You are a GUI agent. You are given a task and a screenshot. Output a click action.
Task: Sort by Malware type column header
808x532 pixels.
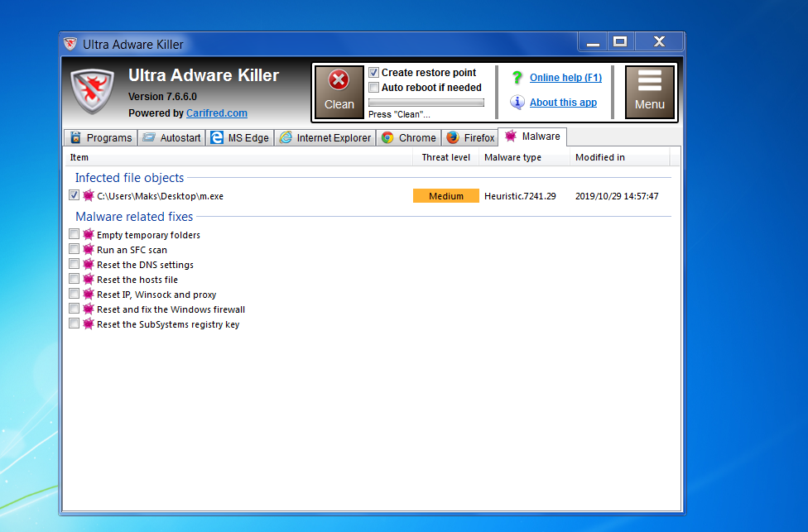(524, 157)
